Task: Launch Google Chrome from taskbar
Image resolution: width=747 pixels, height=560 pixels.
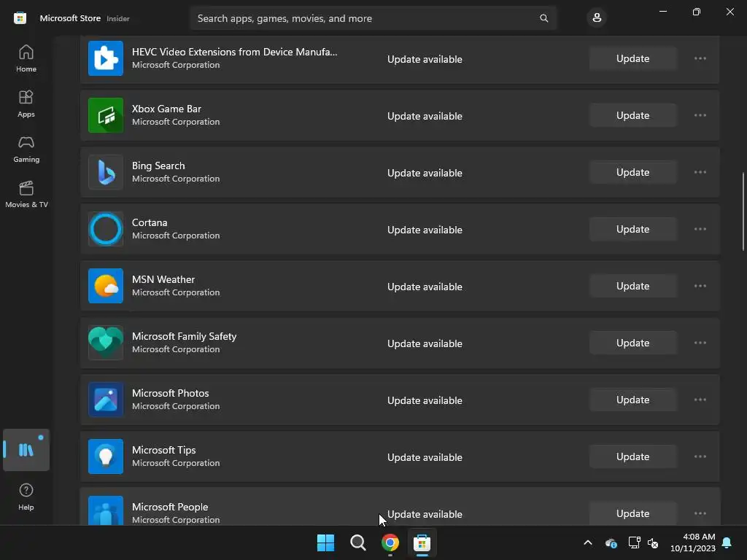Action: [390, 542]
